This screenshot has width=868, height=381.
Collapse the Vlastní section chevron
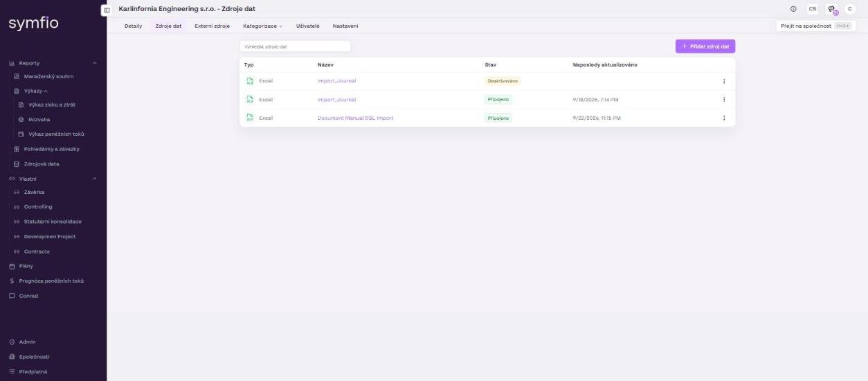click(x=95, y=179)
